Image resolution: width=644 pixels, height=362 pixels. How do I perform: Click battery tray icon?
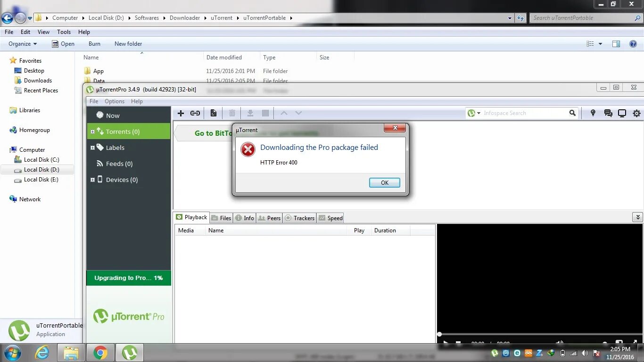point(562,353)
